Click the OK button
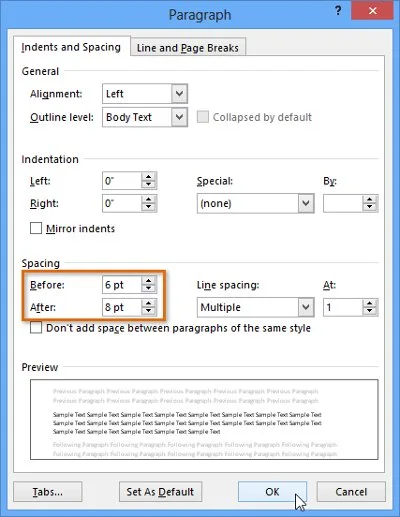 pyautogui.click(x=272, y=492)
